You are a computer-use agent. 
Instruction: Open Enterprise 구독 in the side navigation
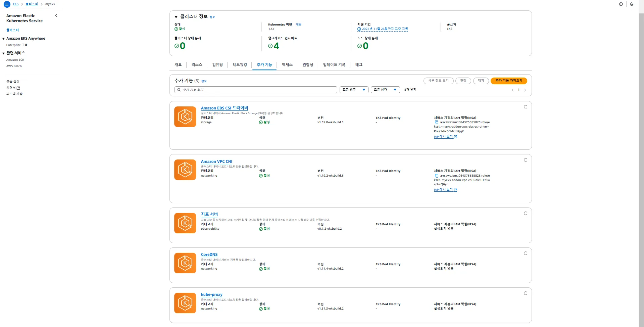17,45
